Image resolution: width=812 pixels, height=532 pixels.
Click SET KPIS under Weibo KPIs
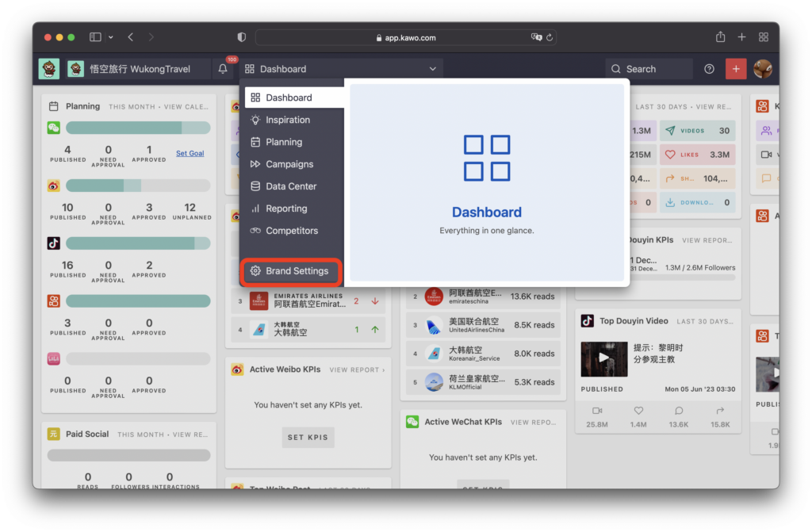click(308, 437)
